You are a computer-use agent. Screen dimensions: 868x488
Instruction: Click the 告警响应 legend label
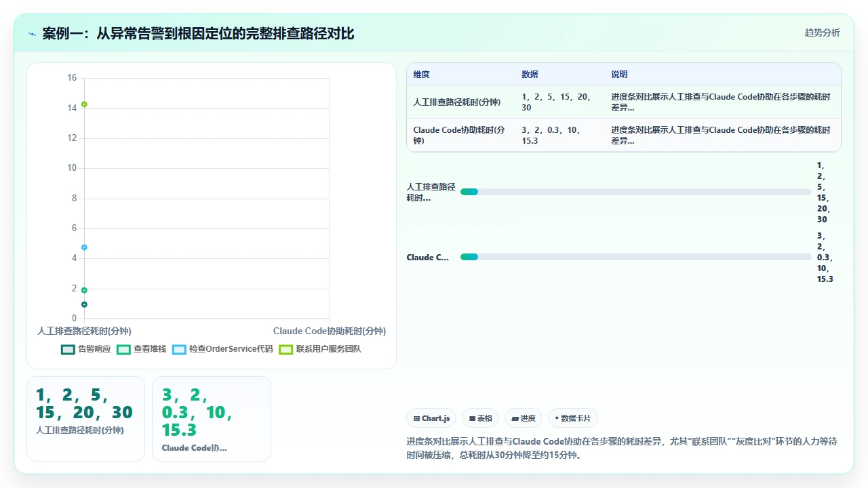pyautogui.click(x=94, y=349)
